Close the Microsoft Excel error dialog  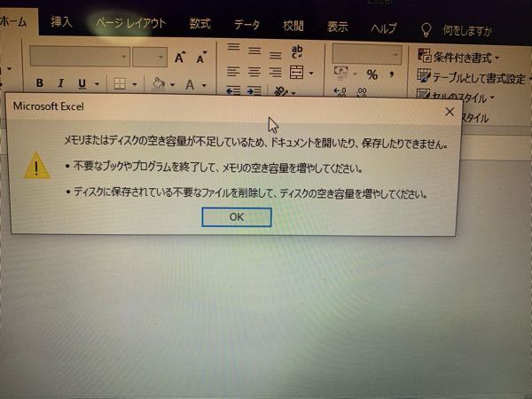tap(450, 112)
